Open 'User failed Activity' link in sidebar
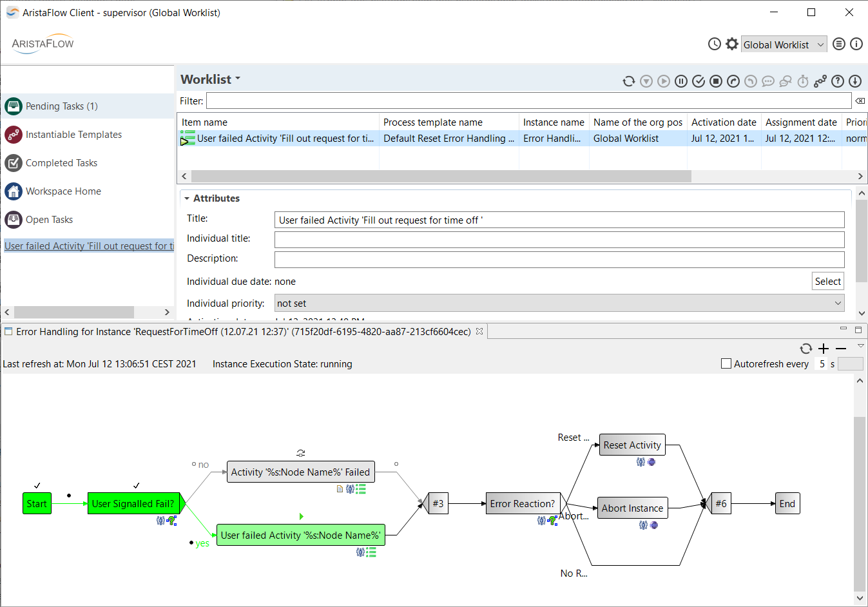This screenshot has height=607, width=868. point(89,246)
